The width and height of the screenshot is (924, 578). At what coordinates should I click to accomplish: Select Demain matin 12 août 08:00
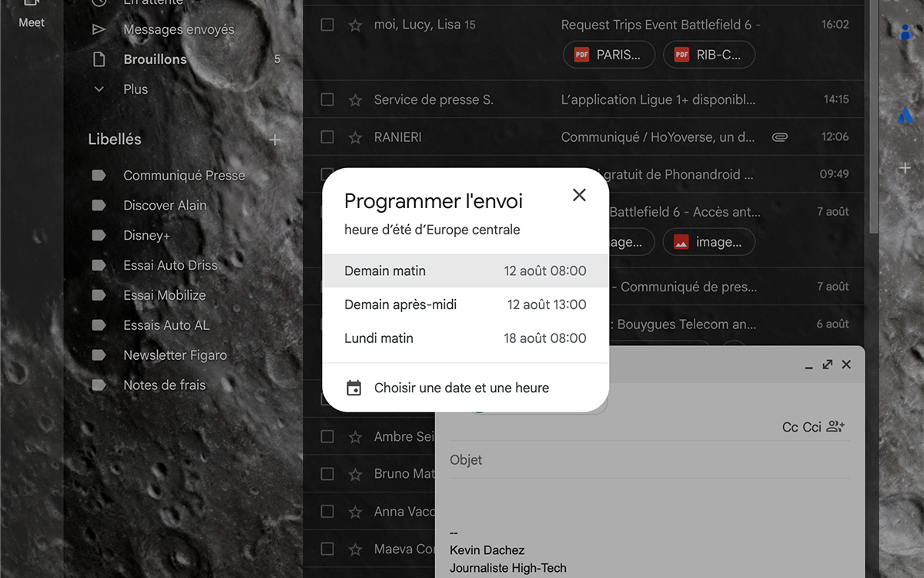point(465,271)
